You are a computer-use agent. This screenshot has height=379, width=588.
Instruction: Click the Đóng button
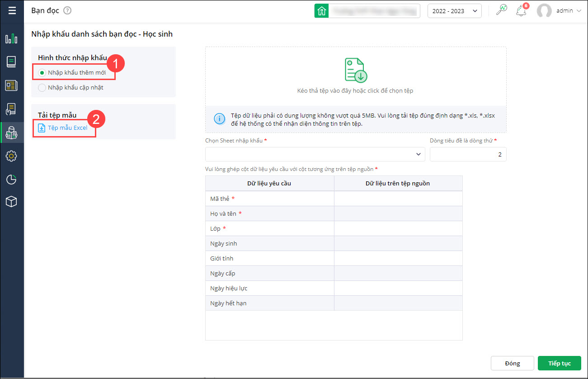(x=513, y=363)
